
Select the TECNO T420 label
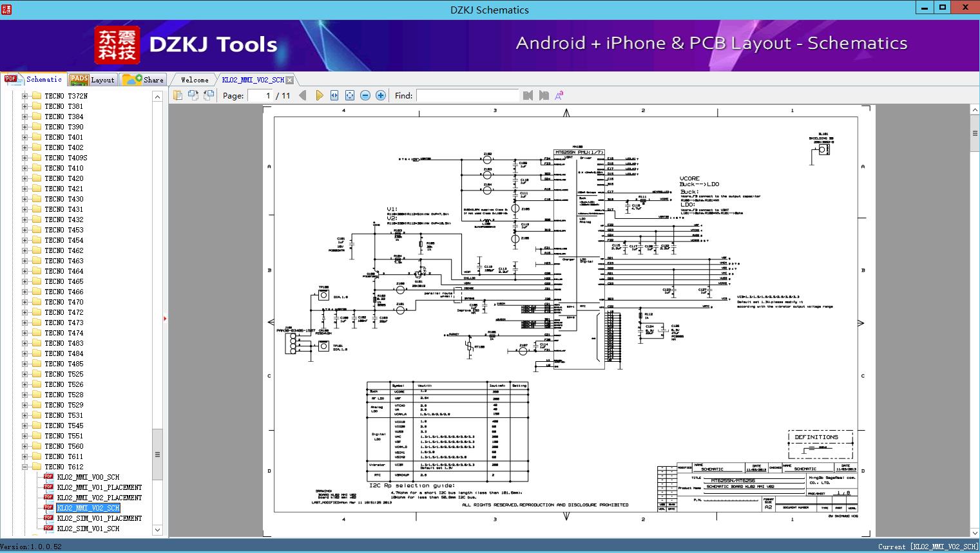click(x=64, y=178)
